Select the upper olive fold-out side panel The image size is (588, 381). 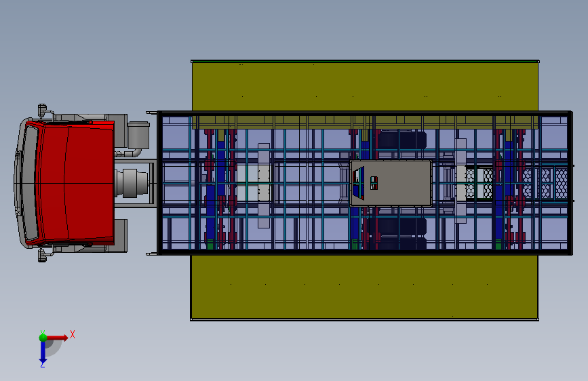pyautogui.click(x=365, y=86)
